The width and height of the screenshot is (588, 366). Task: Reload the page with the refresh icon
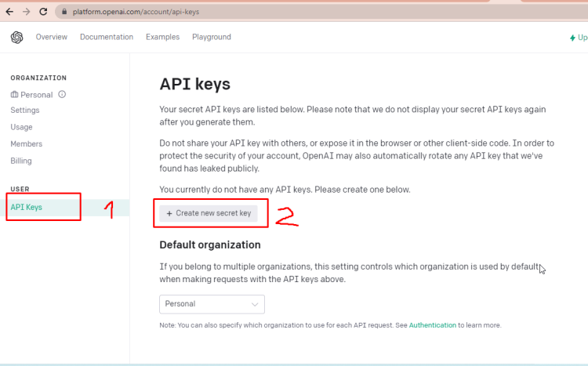[43, 12]
